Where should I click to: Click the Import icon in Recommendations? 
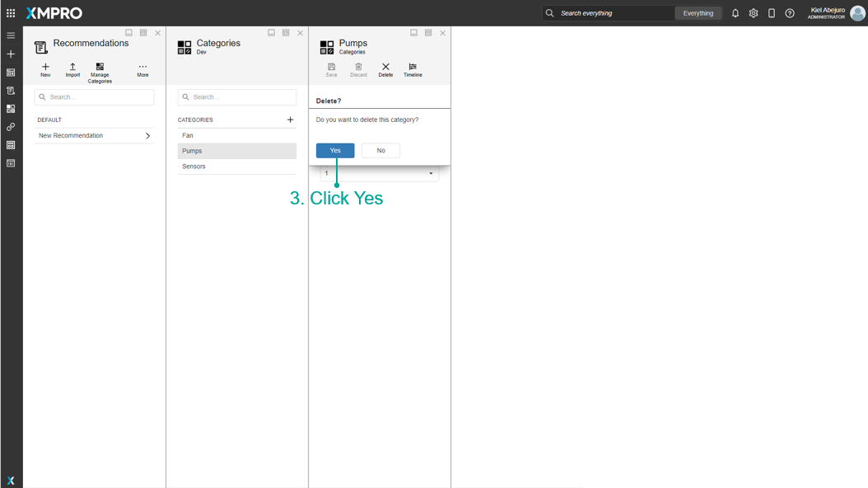[72, 68]
